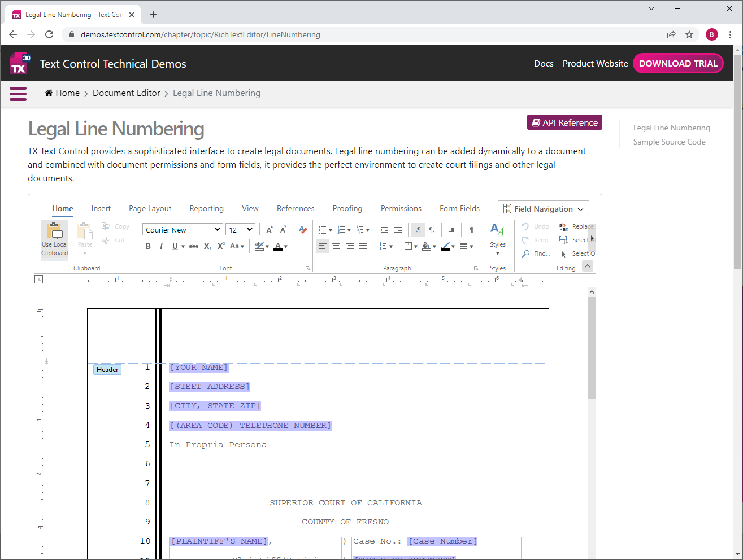Viewport: 743px width, 560px height.
Task: Open the References ribbon tab
Action: coord(296,209)
